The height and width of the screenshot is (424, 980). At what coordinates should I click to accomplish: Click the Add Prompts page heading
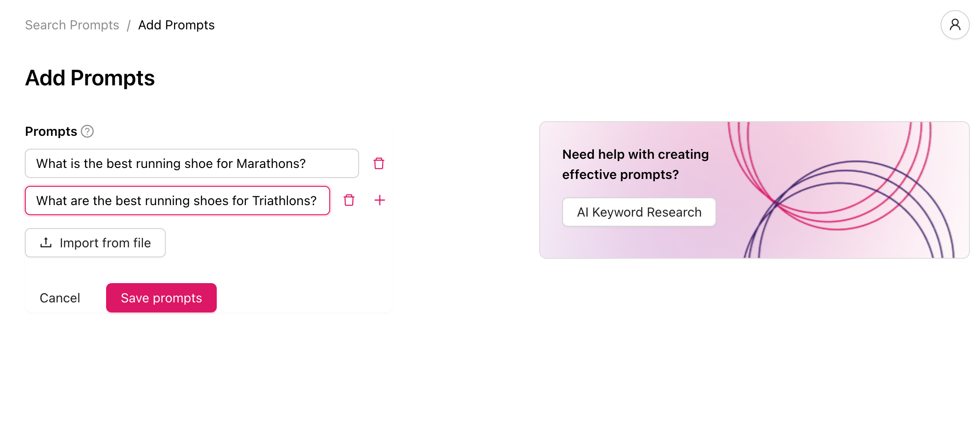coord(90,78)
